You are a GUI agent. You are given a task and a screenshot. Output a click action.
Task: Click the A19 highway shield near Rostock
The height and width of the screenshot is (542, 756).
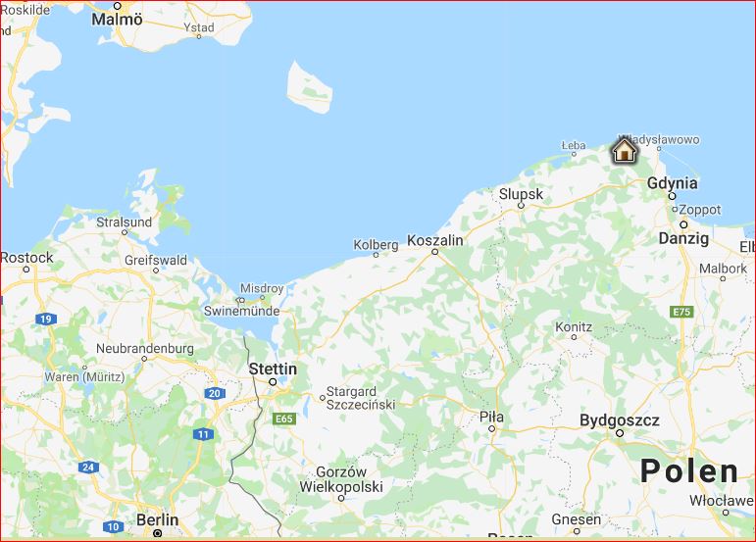pyautogui.click(x=46, y=319)
